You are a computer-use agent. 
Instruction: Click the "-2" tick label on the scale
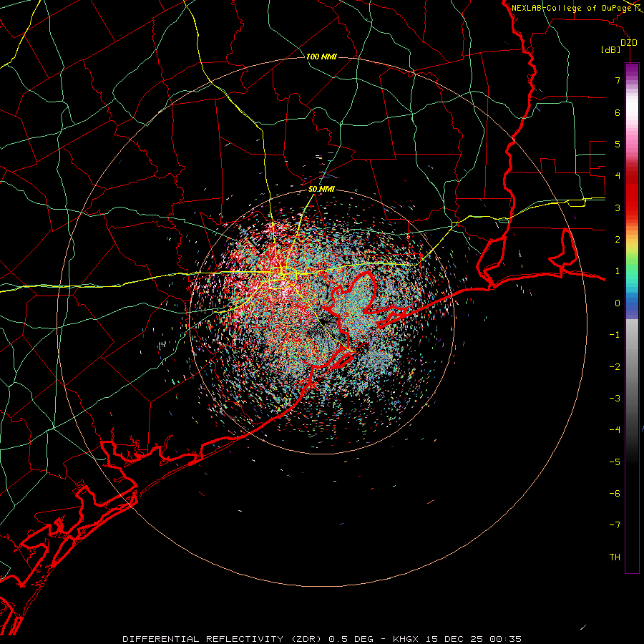615,367
